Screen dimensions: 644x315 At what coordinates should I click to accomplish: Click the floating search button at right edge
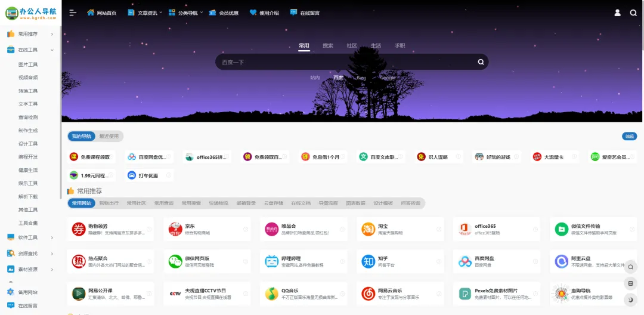tap(631, 267)
